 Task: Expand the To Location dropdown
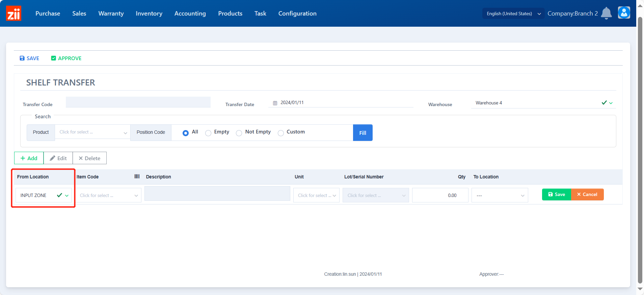tap(500, 195)
